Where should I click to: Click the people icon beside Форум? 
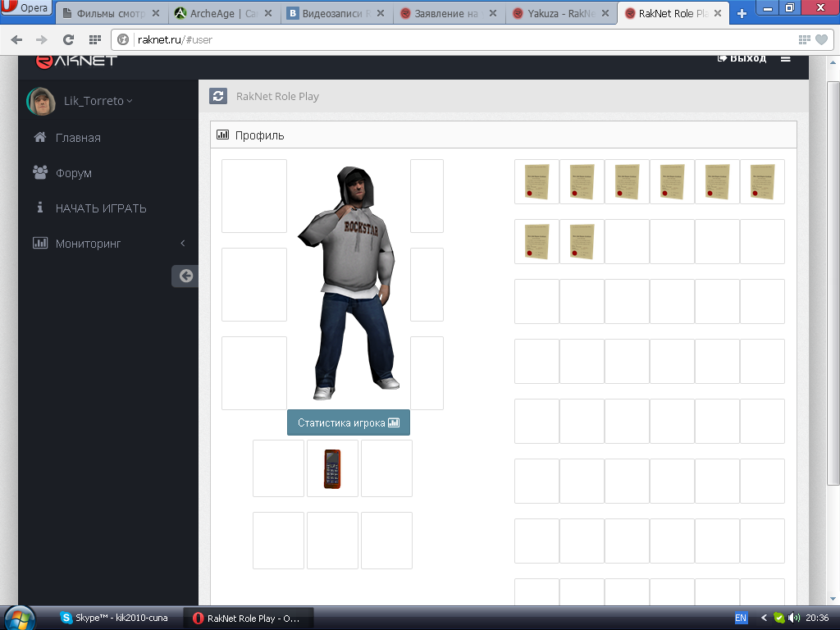tap(40, 172)
